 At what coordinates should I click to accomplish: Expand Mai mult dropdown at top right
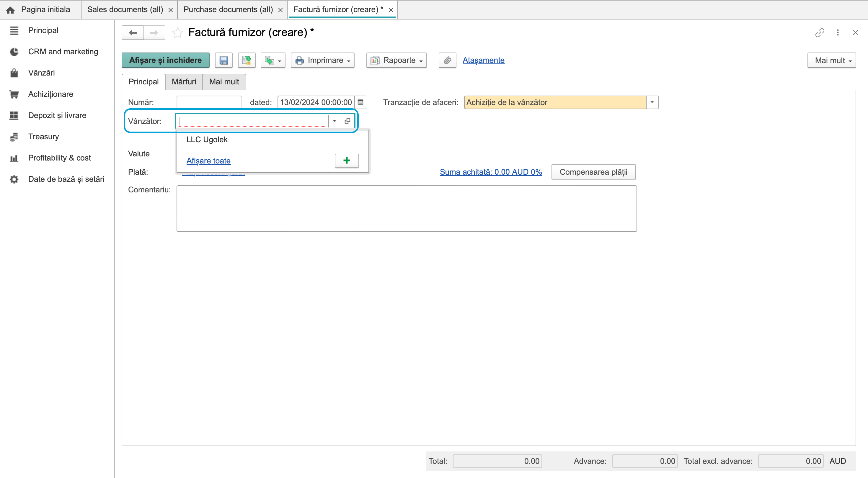(x=831, y=60)
